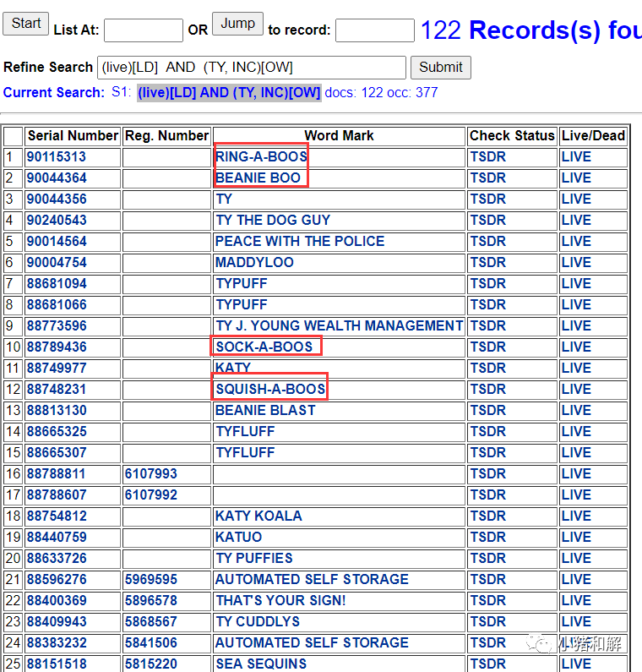The width and height of the screenshot is (642, 672).
Task: Open the SQUISH-A-BOOS word mark
Action: tap(270, 389)
